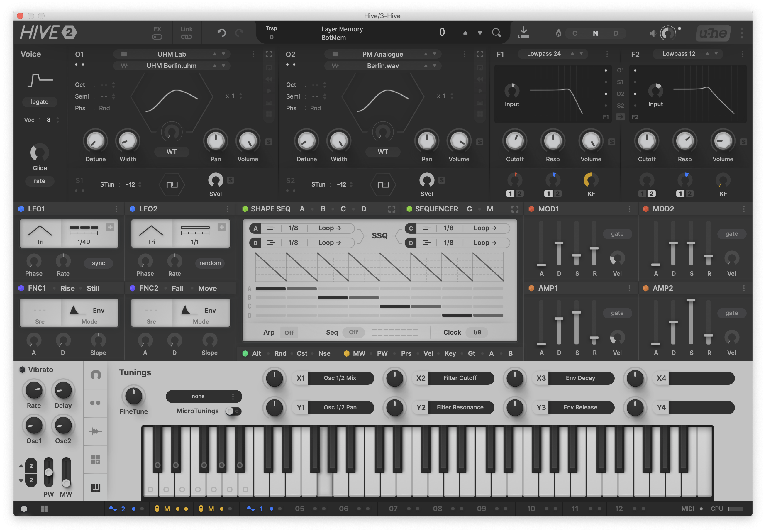The image size is (766, 532).
Task: Click the S1 sub oscillator waveform hexagon
Action: 172,184
